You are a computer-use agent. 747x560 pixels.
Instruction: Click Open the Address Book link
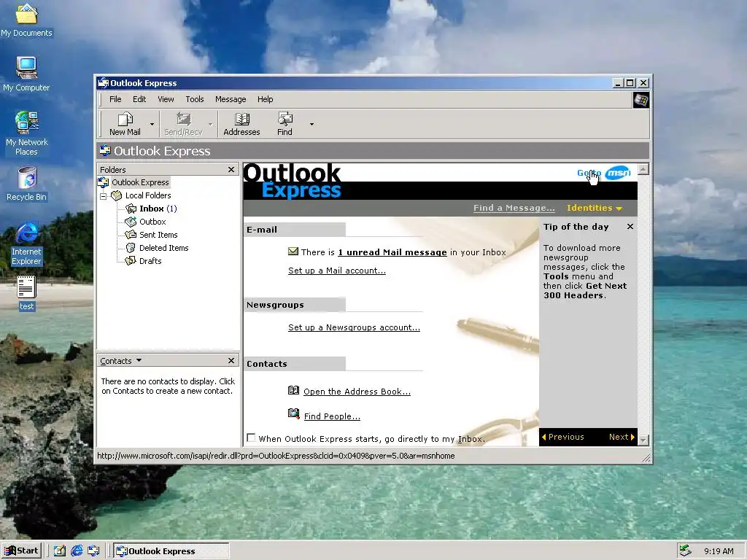[x=357, y=392]
